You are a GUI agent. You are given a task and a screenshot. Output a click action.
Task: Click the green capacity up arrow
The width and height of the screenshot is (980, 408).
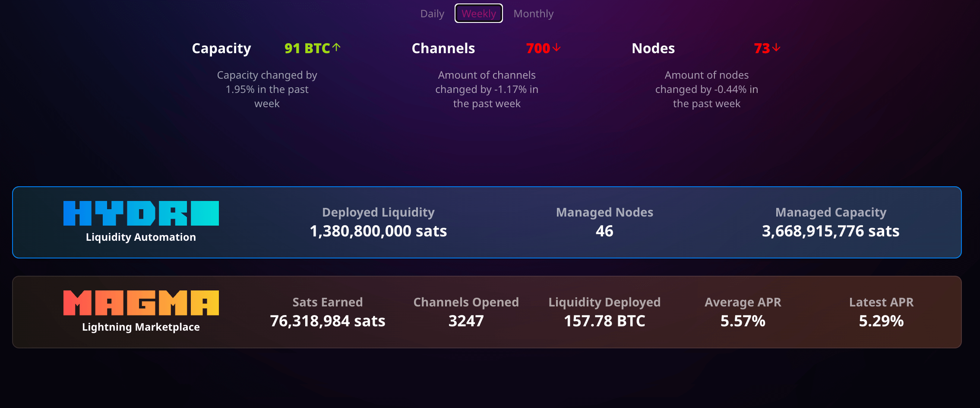click(337, 48)
